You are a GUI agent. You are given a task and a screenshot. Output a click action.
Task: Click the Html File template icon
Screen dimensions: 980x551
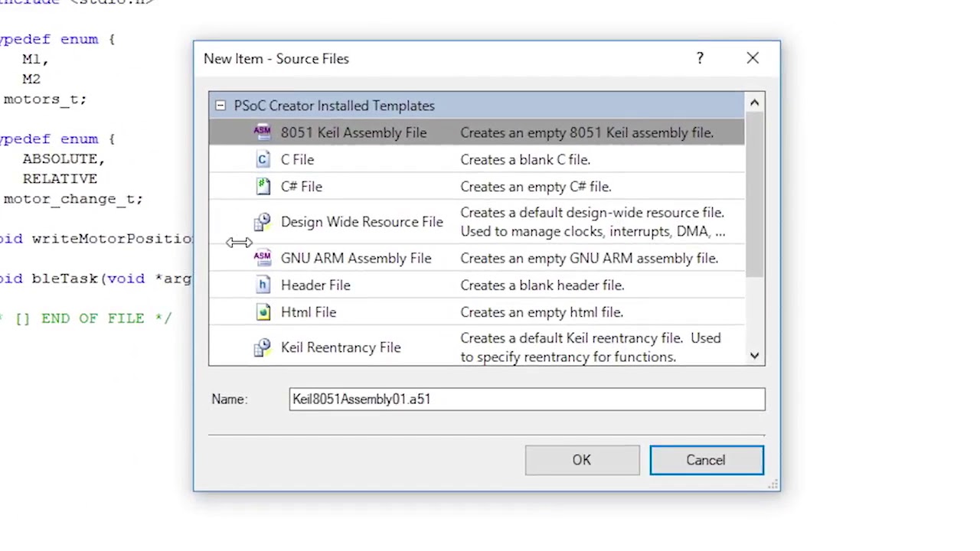click(263, 311)
